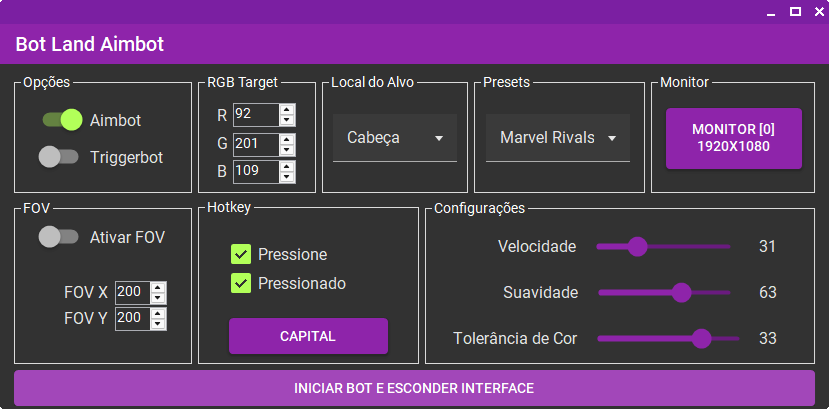Click Iniciar Bot e Esconder Interface

414,388
